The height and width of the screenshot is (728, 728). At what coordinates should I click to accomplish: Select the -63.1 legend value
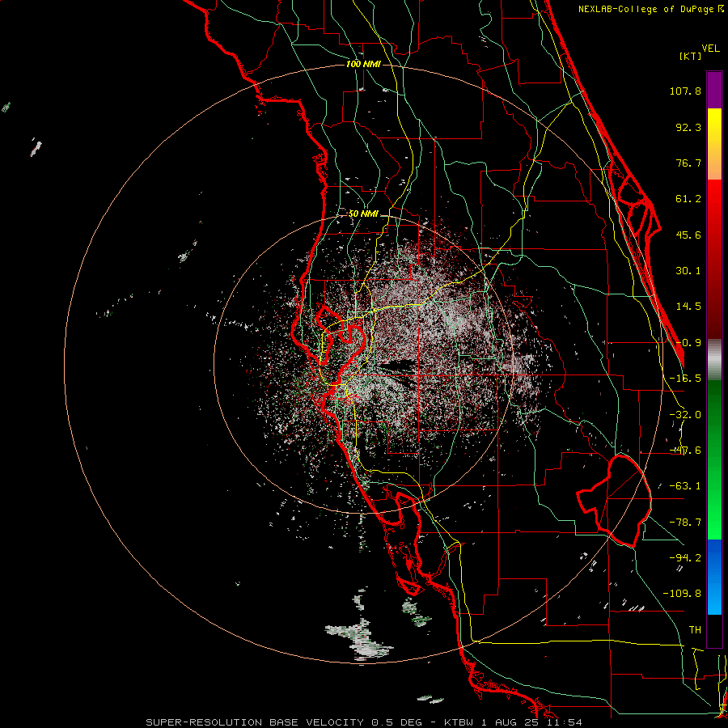tap(685, 486)
